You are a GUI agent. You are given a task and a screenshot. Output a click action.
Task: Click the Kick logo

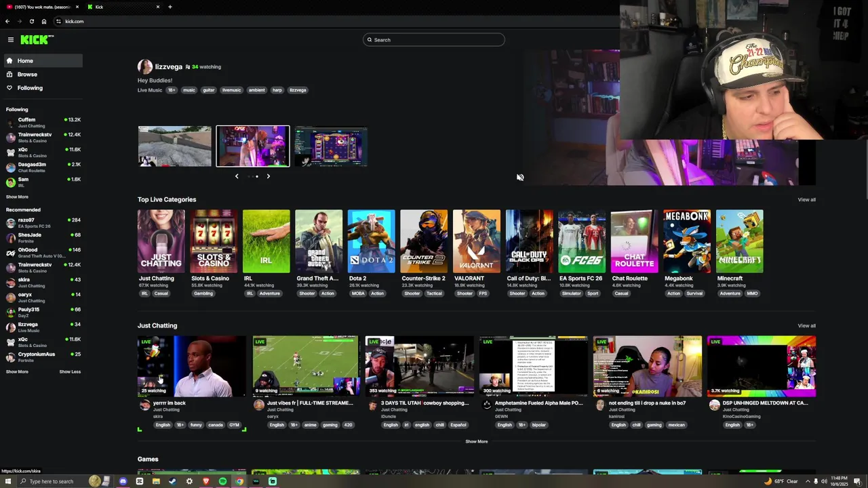(x=35, y=40)
